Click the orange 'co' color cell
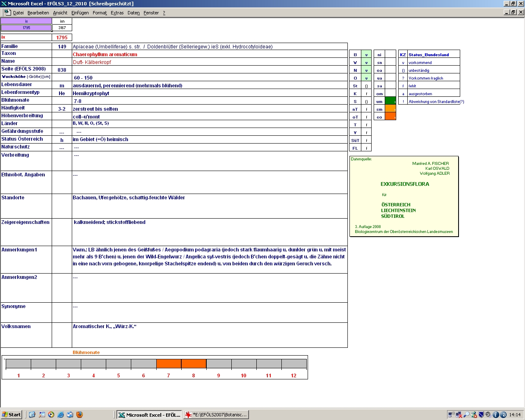 pyautogui.click(x=390, y=117)
